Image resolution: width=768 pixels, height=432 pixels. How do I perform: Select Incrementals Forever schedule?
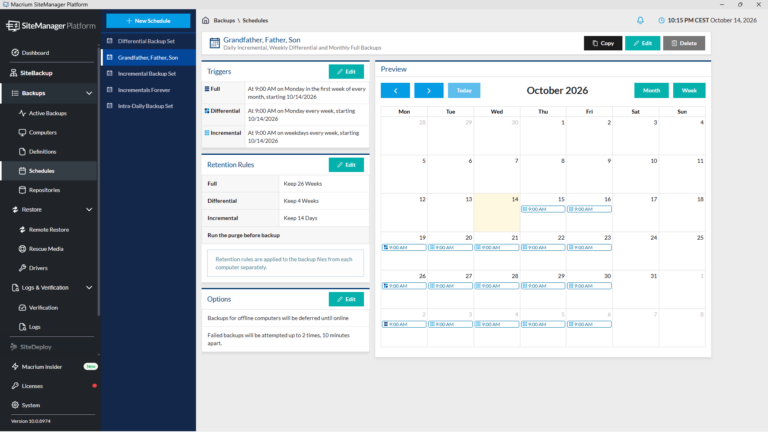(148, 90)
